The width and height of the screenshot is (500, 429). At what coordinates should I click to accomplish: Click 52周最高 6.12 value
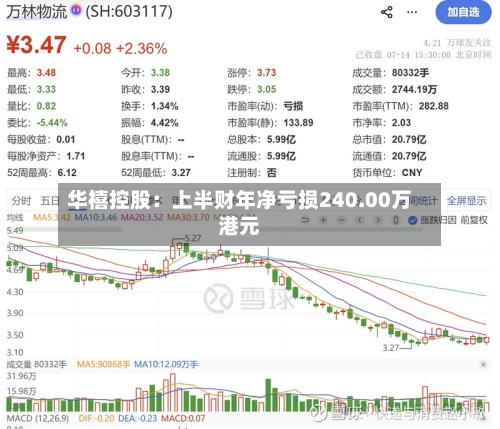pos(67,173)
